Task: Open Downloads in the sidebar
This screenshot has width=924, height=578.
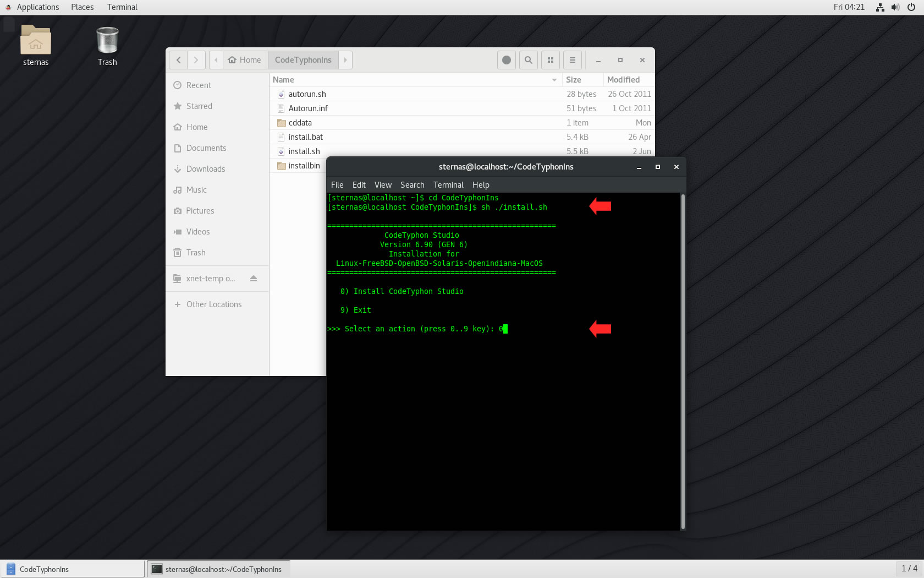Action: click(217, 169)
